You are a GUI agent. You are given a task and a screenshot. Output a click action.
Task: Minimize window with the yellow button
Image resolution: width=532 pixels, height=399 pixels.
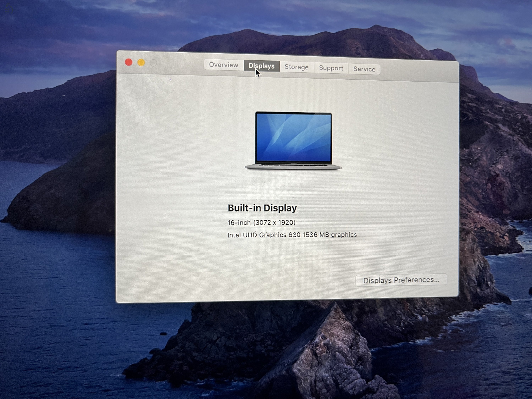pos(141,63)
